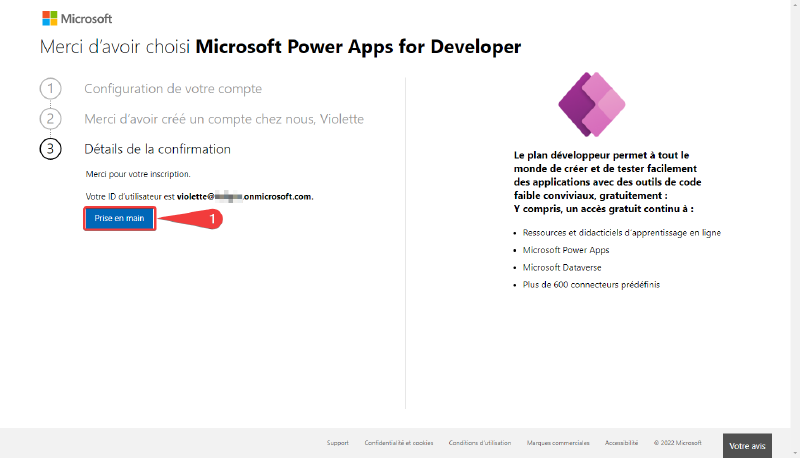Image resolution: width=800 pixels, height=458 pixels.
Task: Click the red numbered callout 1 marker
Action: 213,219
